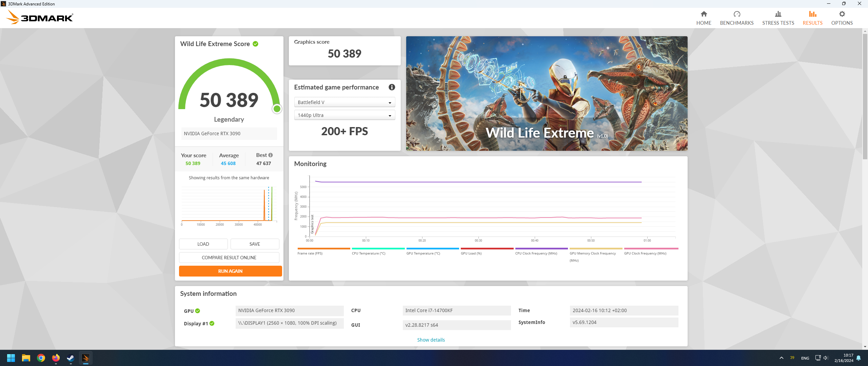Click the SAVE button
The height and width of the screenshot is (366, 868).
255,244
